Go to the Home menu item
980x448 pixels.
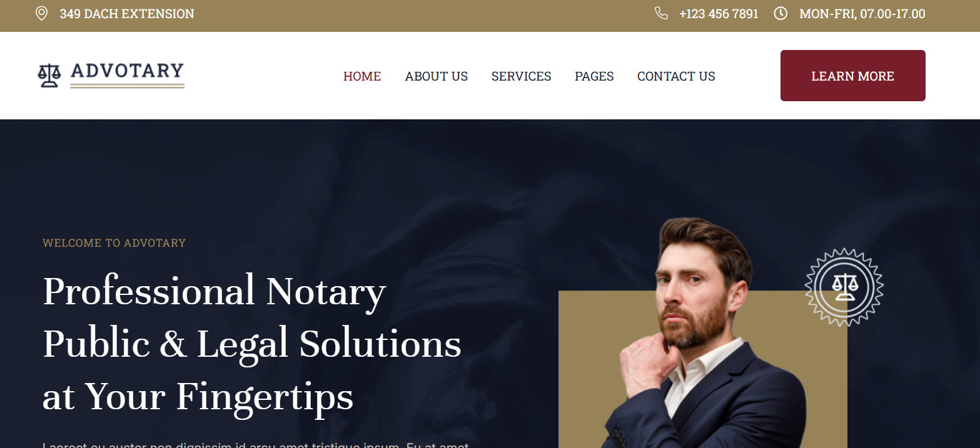click(x=362, y=76)
